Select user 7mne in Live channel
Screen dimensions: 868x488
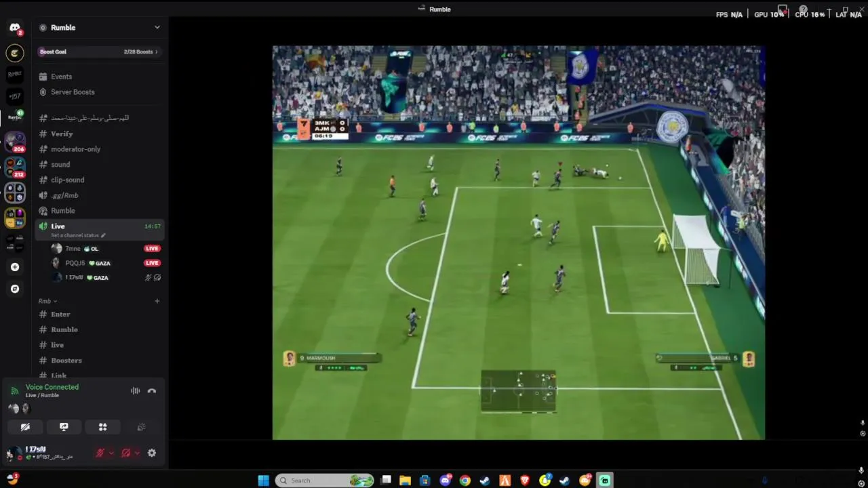[x=106, y=249]
